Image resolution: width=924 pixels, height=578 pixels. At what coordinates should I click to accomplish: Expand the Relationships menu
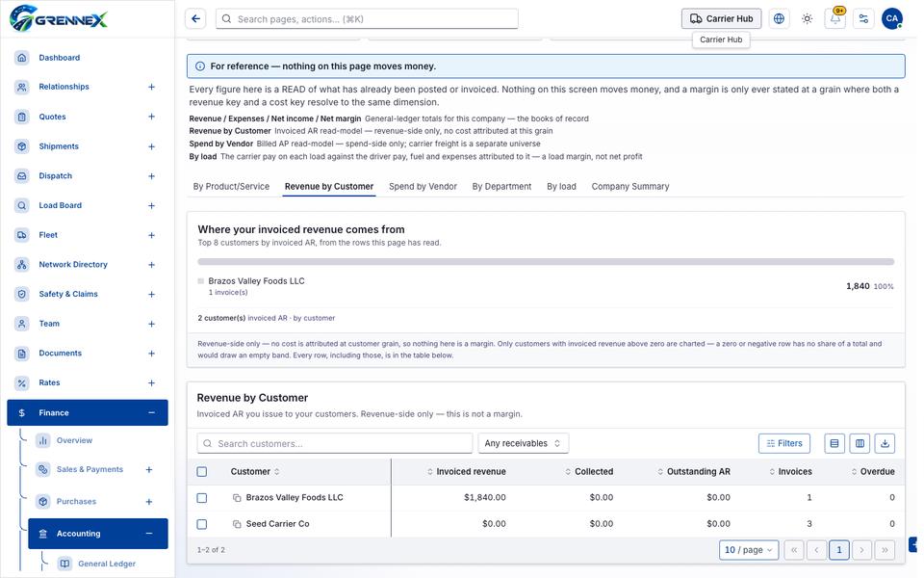pos(151,87)
